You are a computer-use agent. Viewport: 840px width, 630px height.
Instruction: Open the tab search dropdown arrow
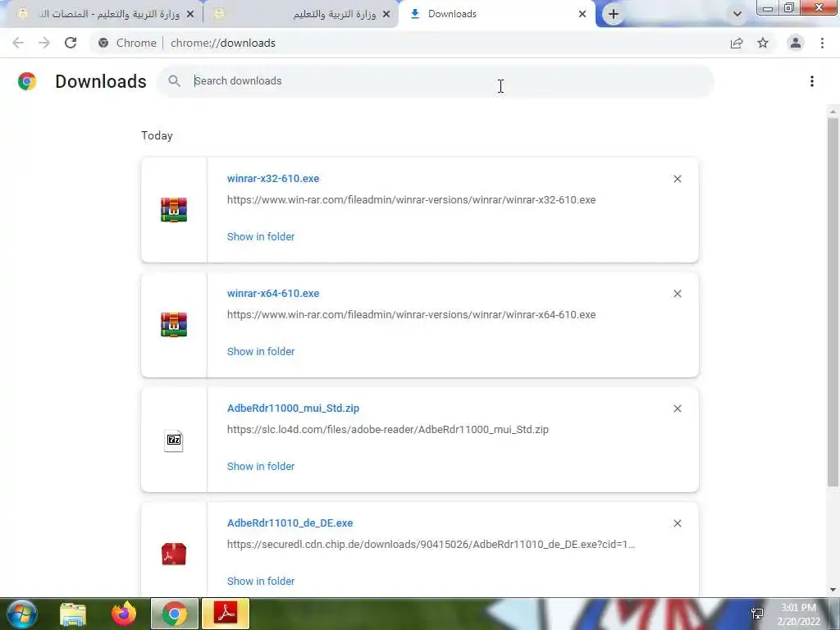(737, 14)
